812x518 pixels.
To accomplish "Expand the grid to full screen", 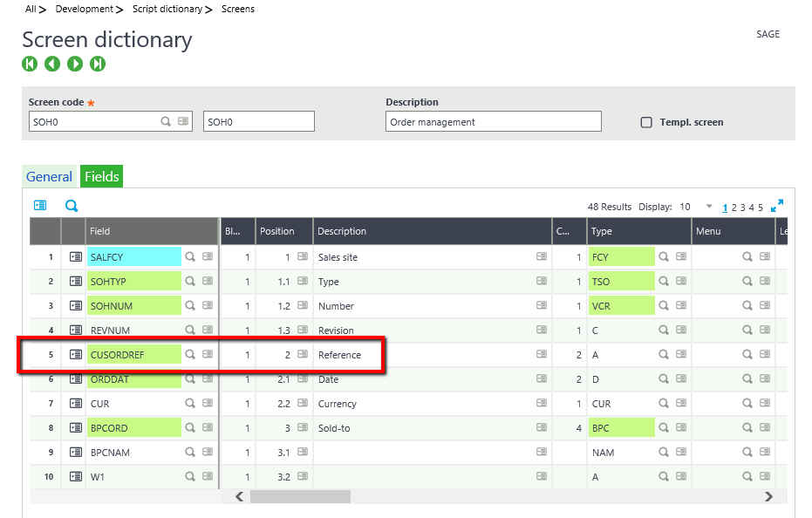I will tap(777, 206).
